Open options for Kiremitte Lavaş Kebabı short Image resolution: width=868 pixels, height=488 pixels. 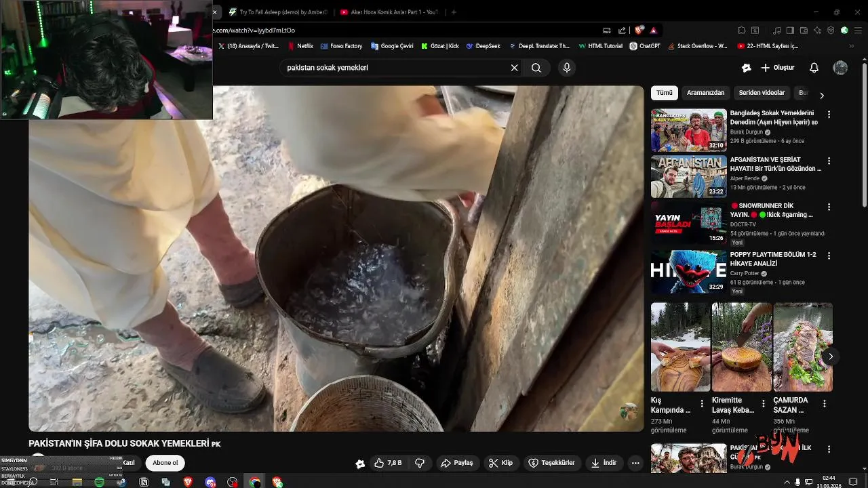click(x=763, y=403)
